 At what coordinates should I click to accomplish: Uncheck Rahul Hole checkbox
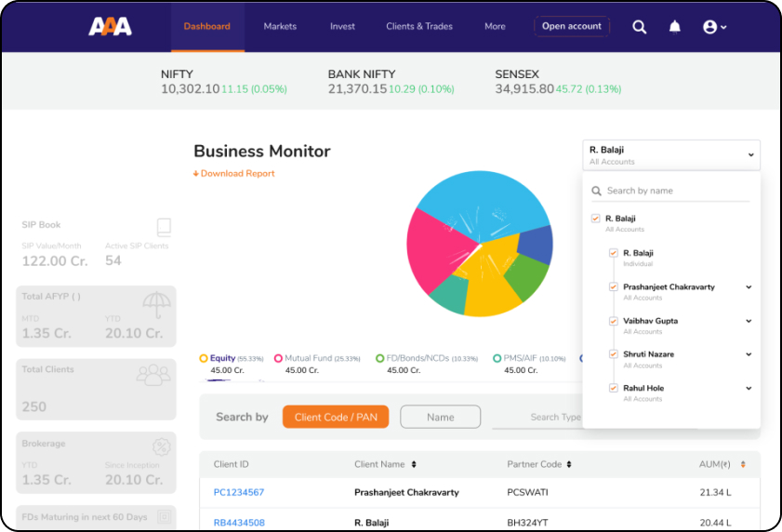pyautogui.click(x=614, y=388)
